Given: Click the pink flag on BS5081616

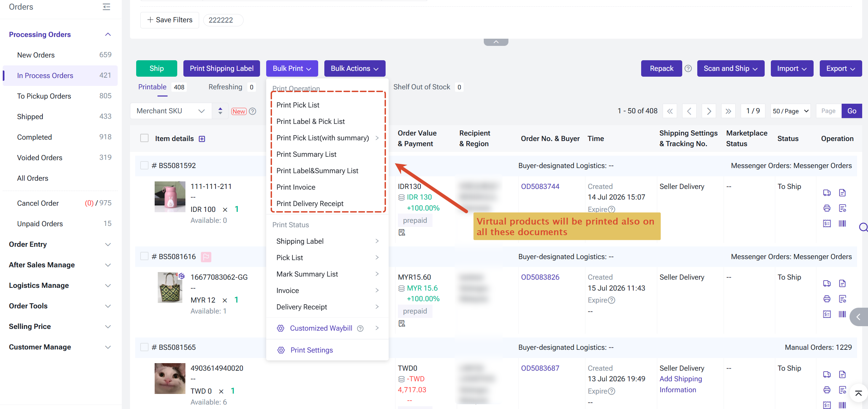Looking at the screenshot, I should tap(206, 257).
